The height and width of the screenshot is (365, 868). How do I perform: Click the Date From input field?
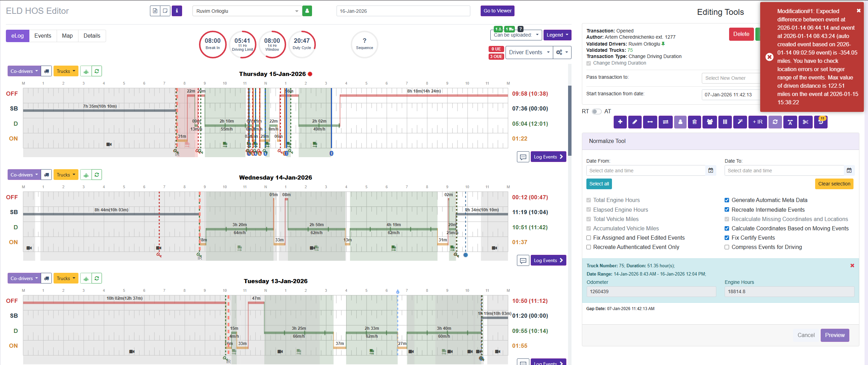pyautogui.click(x=646, y=171)
